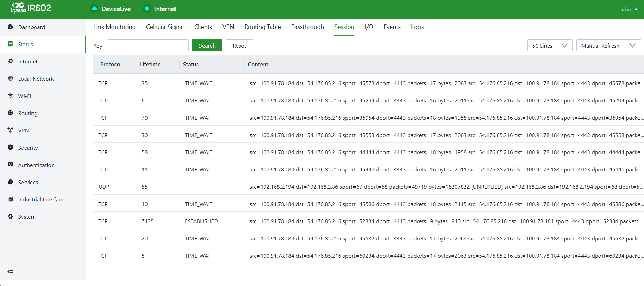Click the Search button
Image resolution: width=644 pixels, height=286 pixels.
(x=207, y=46)
